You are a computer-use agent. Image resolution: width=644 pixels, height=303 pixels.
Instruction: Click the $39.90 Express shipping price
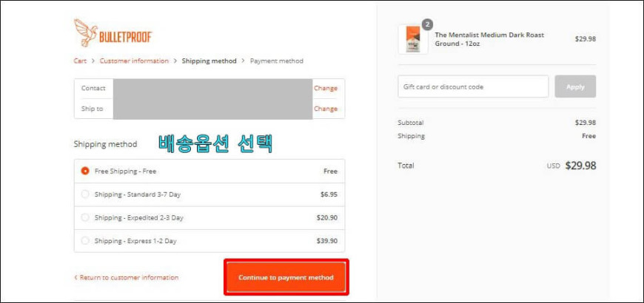pyautogui.click(x=327, y=241)
